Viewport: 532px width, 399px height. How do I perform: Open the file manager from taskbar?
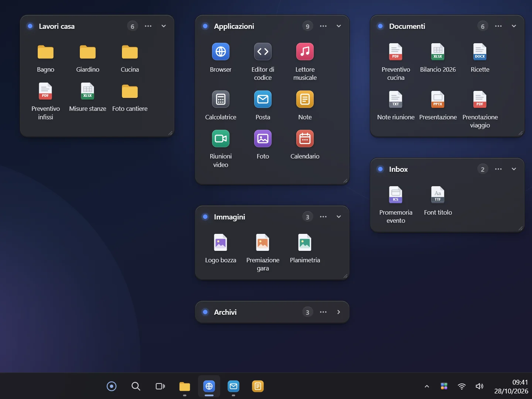[x=185, y=386]
